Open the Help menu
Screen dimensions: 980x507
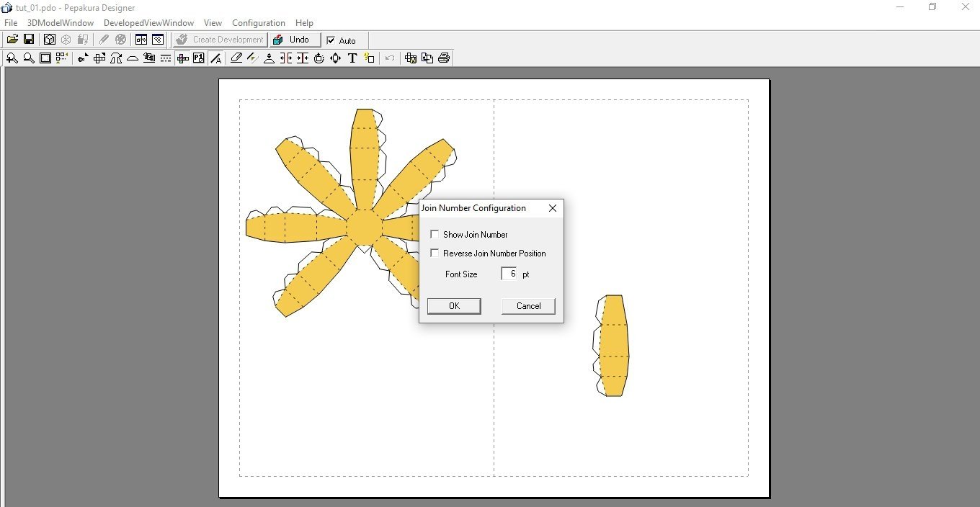304,23
